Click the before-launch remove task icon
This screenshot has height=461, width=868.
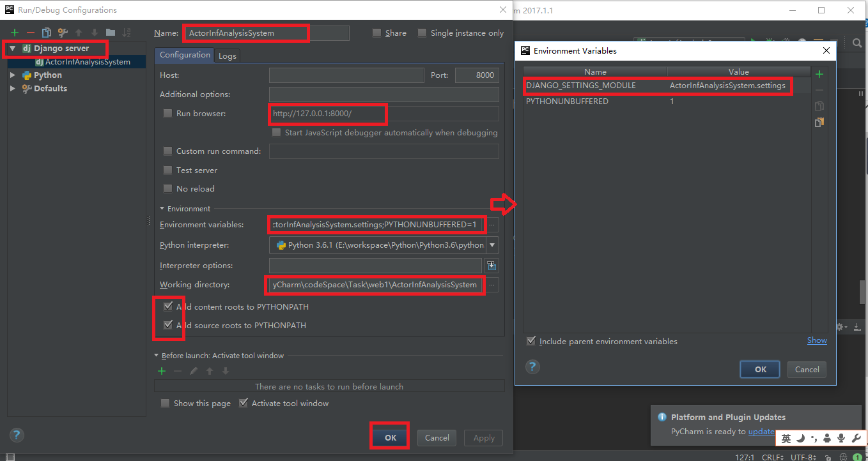[178, 371]
